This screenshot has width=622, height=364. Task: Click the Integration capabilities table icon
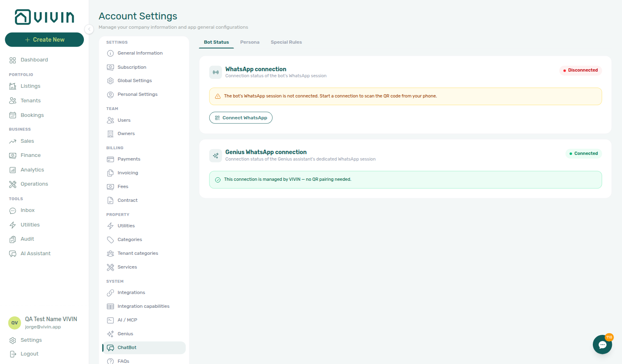click(110, 307)
